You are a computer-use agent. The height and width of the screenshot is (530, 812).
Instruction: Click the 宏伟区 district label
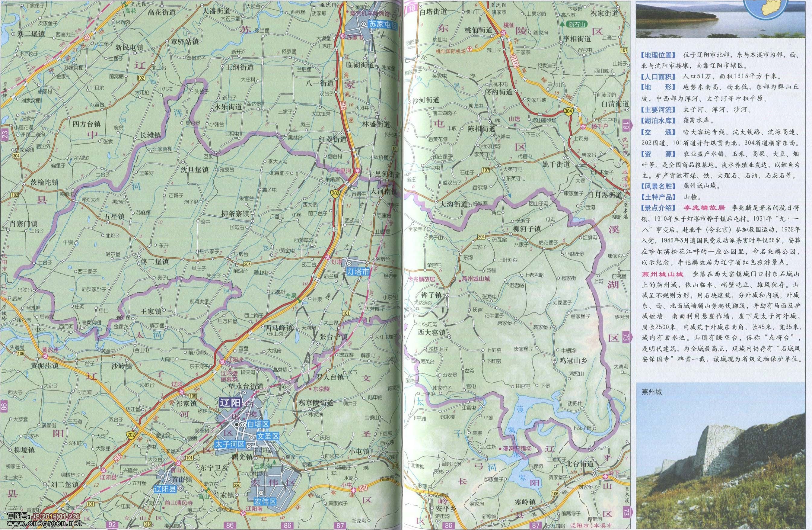(x=265, y=501)
